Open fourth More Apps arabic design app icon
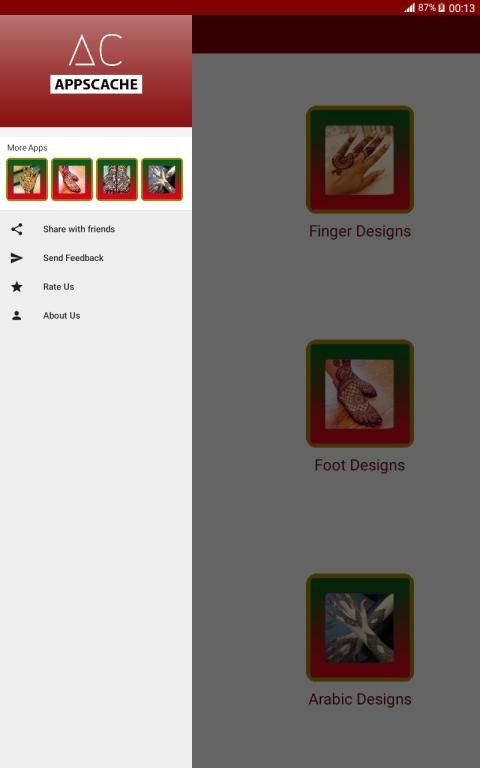Image resolution: width=480 pixels, height=768 pixels. click(x=162, y=179)
